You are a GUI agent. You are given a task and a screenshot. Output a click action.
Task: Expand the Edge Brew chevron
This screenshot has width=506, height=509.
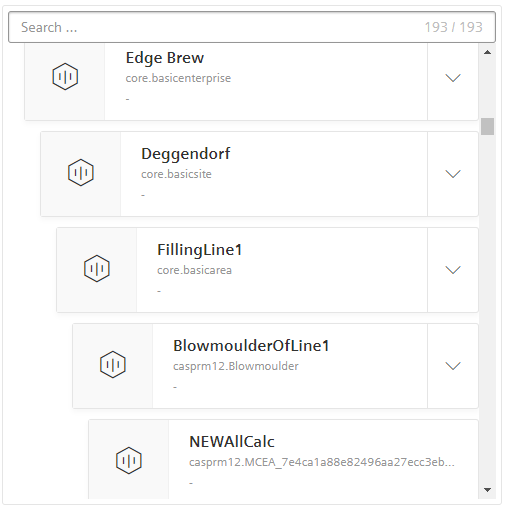tap(453, 78)
